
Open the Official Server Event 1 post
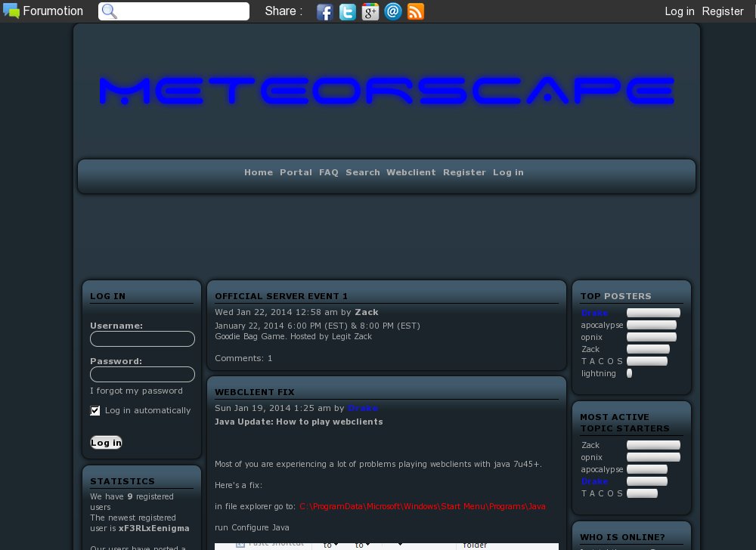pyautogui.click(x=281, y=296)
